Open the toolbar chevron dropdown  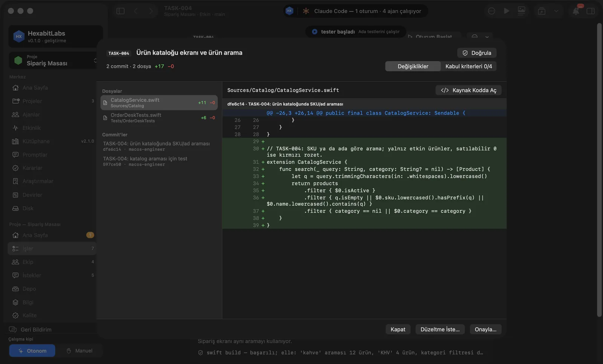coord(556,11)
